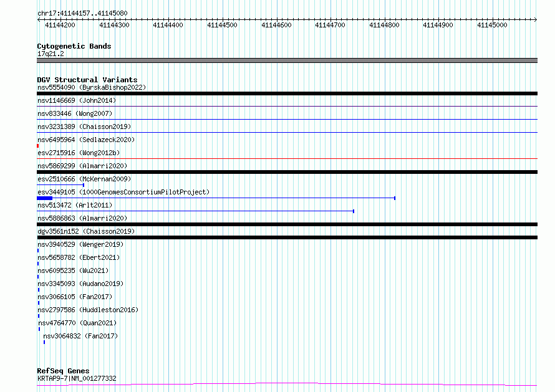
Task: Select nsv4764770 (Quan2021) label
Action: tap(77, 323)
